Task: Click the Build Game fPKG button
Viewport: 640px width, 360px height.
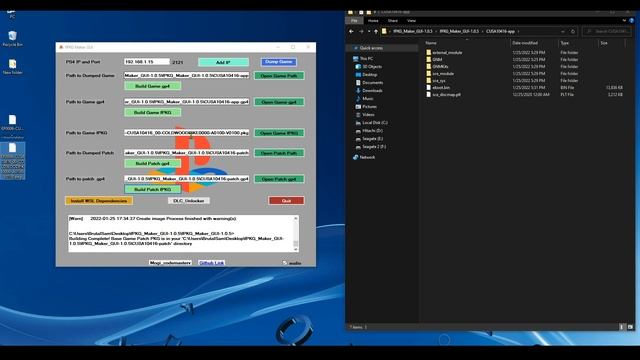Action: [x=153, y=112]
